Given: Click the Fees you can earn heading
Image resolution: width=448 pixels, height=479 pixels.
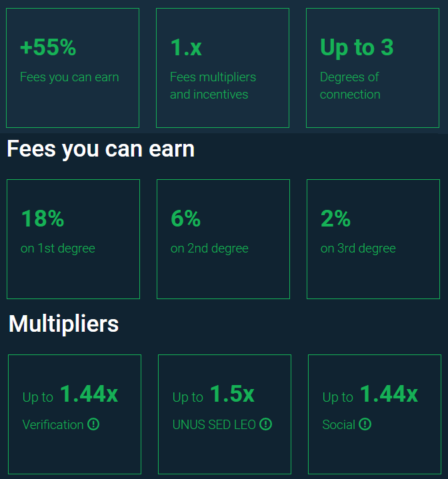Looking at the screenshot, I should (101, 149).
